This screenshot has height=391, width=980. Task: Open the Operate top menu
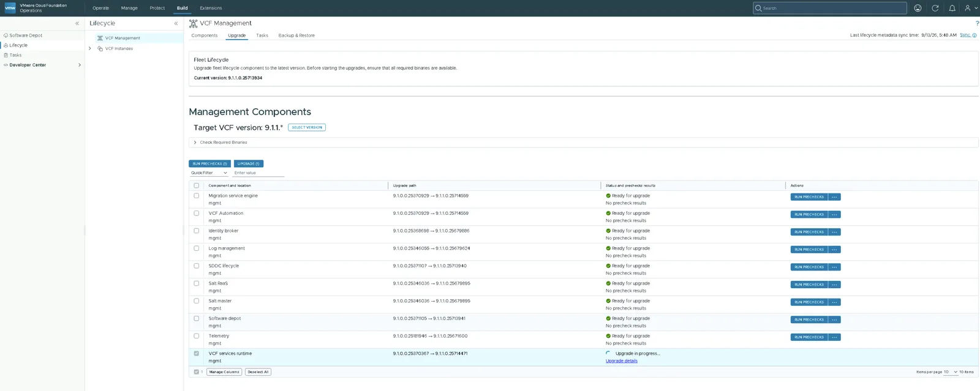pyautogui.click(x=100, y=8)
